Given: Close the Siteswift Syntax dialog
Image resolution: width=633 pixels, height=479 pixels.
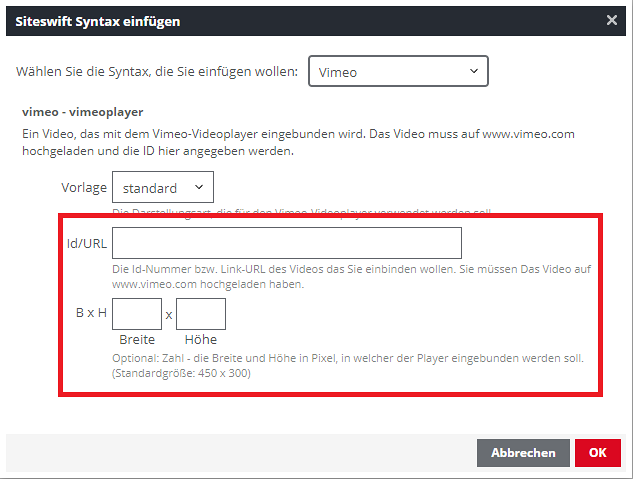Looking at the screenshot, I should pyautogui.click(x=612, y=20).
